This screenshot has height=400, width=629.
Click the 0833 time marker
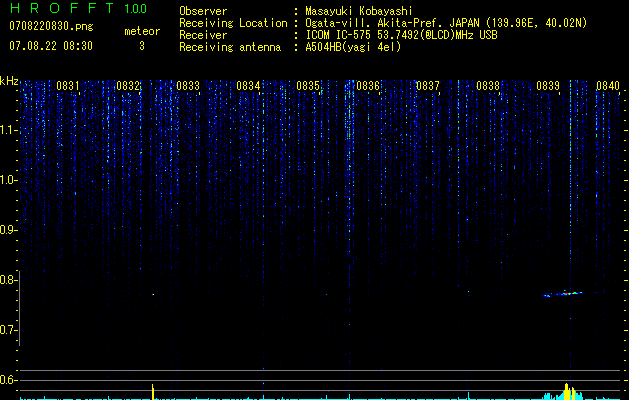tap(188, 86)
